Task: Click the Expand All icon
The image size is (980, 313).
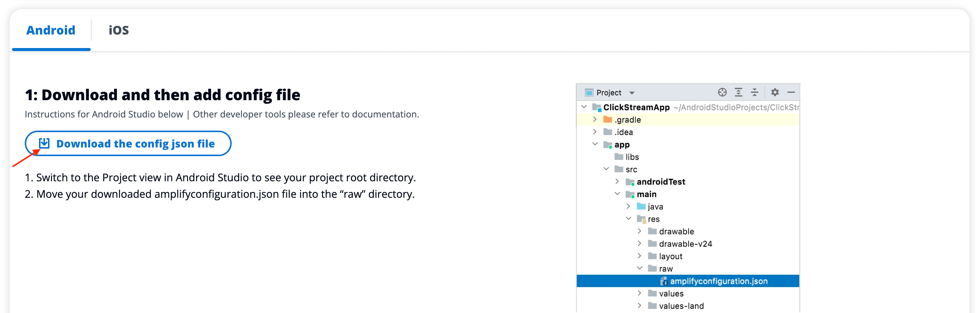Action: pos(739,92)
